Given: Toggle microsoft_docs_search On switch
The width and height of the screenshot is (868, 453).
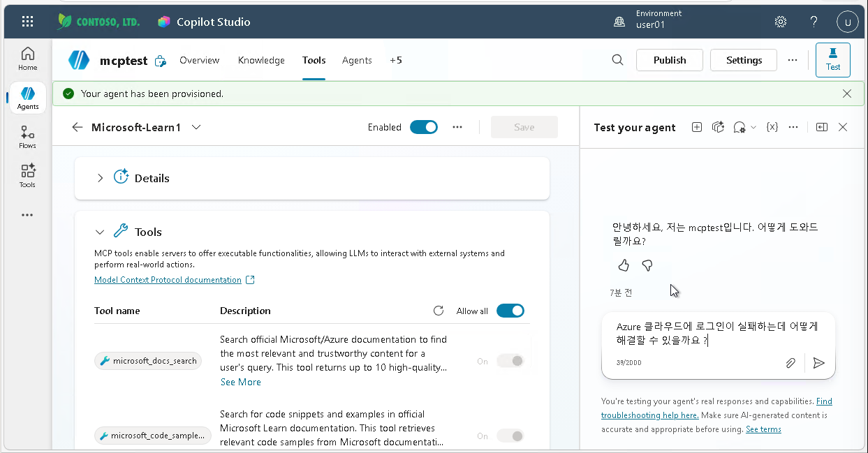Looking at the screenshot, I should [510, 361].
